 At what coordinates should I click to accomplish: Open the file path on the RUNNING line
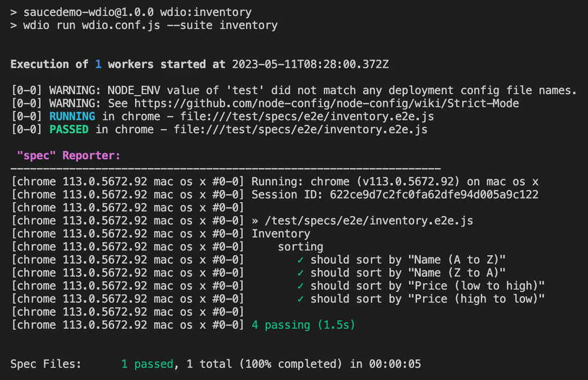[307, 116]
